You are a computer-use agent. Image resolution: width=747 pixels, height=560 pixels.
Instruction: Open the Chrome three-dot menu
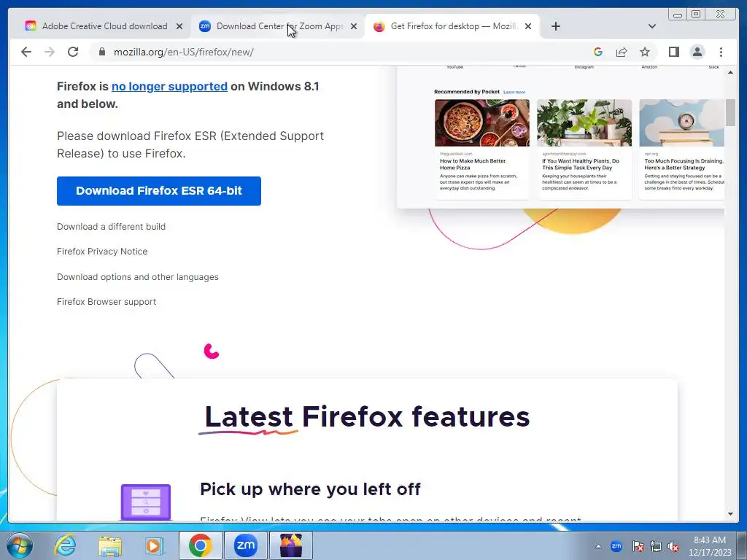click(721, 52)
